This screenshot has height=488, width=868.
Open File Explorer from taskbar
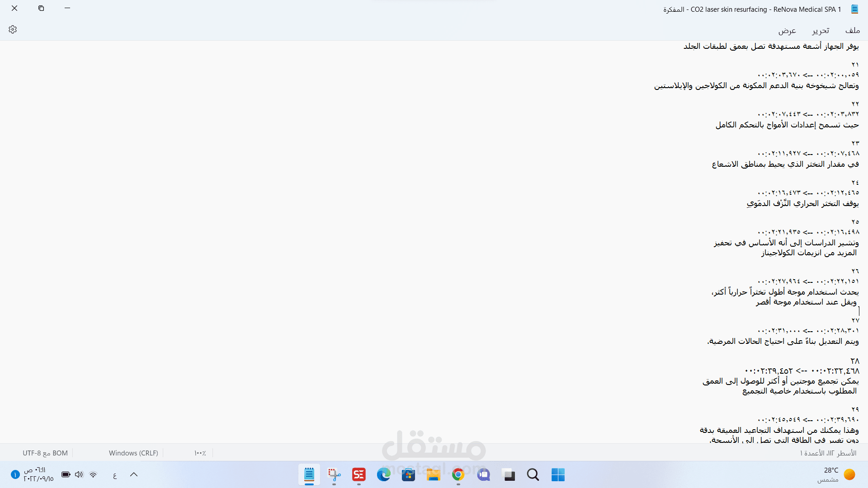[433, 474]
